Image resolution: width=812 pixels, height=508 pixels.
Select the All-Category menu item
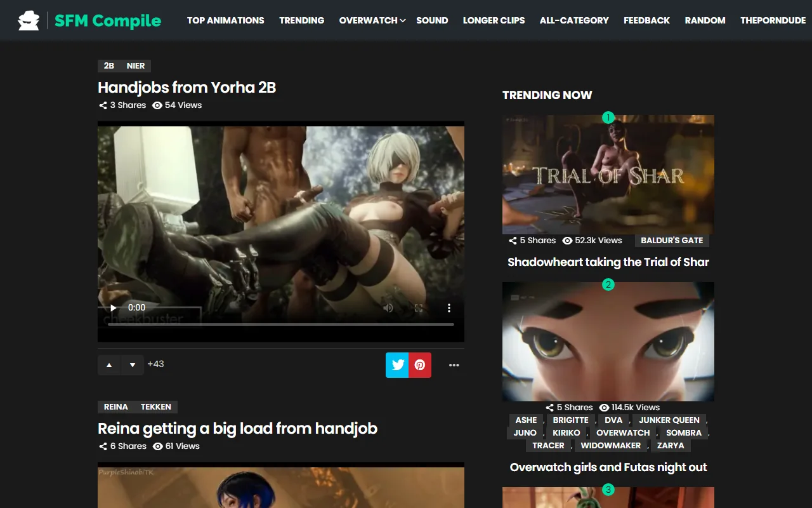click(x=574, y=20)
